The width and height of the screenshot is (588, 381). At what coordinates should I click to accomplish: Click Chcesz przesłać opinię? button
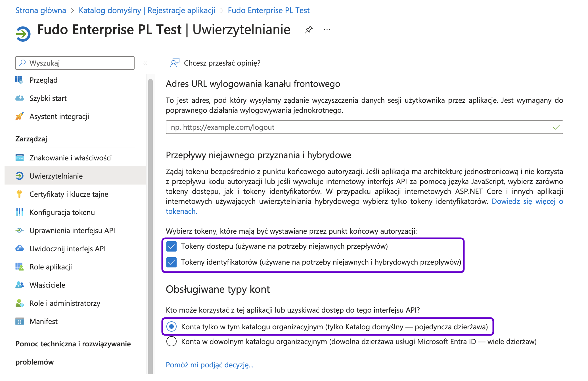[215, 63]
